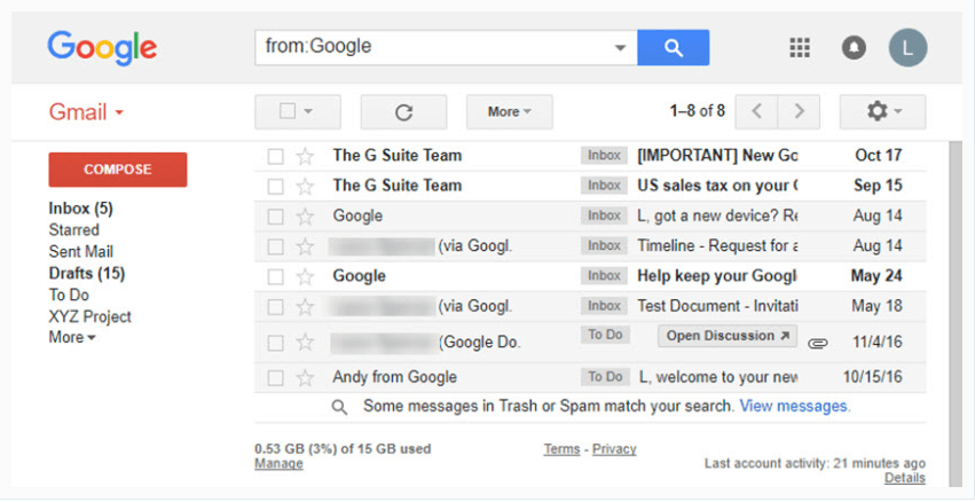Viewport: 975px width, 502px height.
Task: Click the refresh button
Action: pos(404,112)
